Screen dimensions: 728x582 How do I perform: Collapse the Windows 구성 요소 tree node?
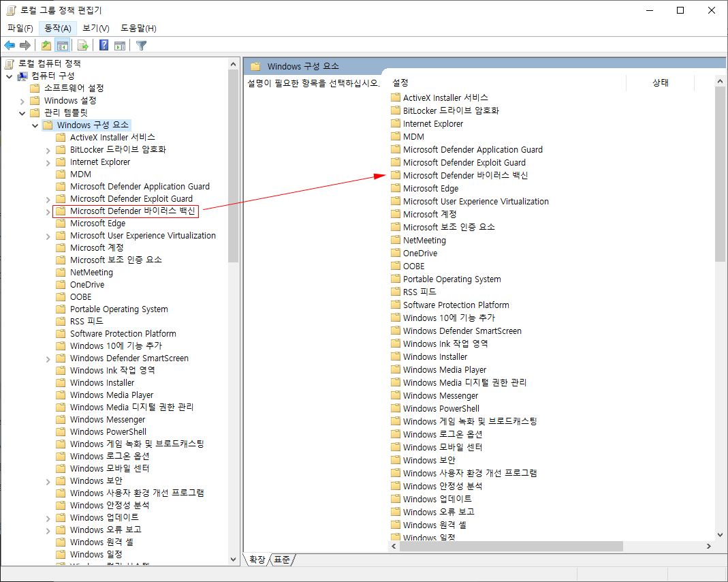point(35,125)
